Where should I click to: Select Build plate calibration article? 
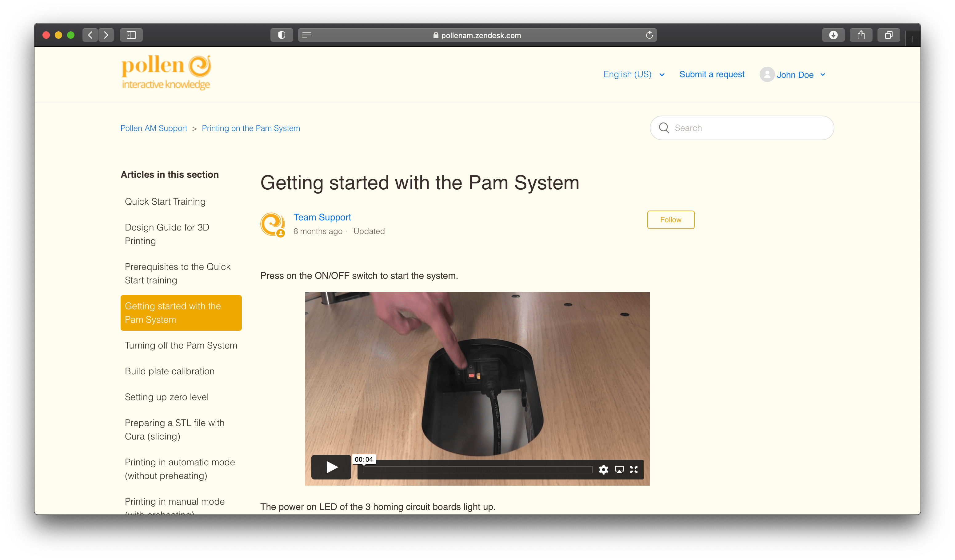[170, 371]
